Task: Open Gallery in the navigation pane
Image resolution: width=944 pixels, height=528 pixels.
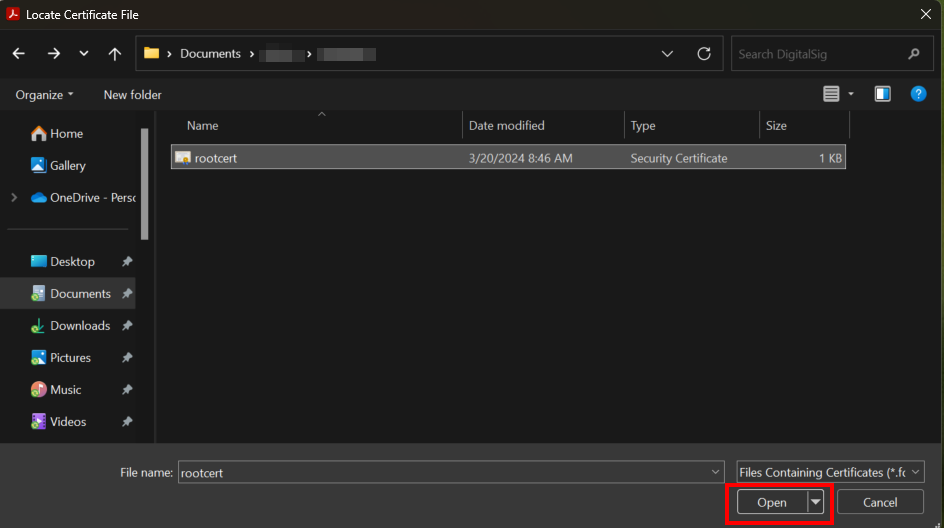Action: coord(58,166)
